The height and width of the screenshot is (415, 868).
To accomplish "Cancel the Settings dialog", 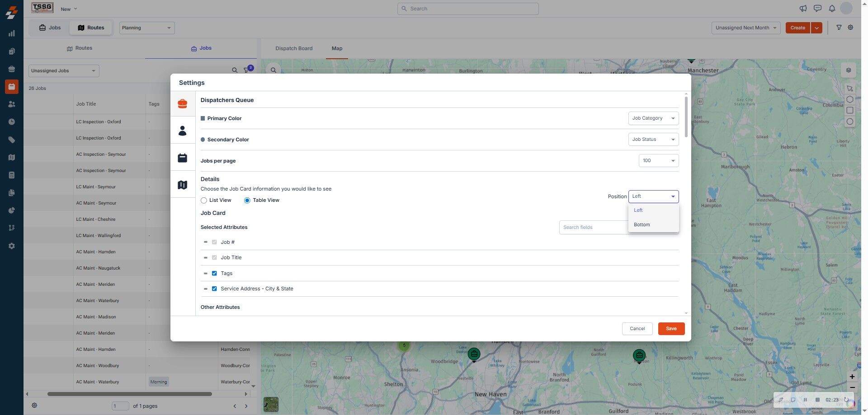I will pos(637,329).
